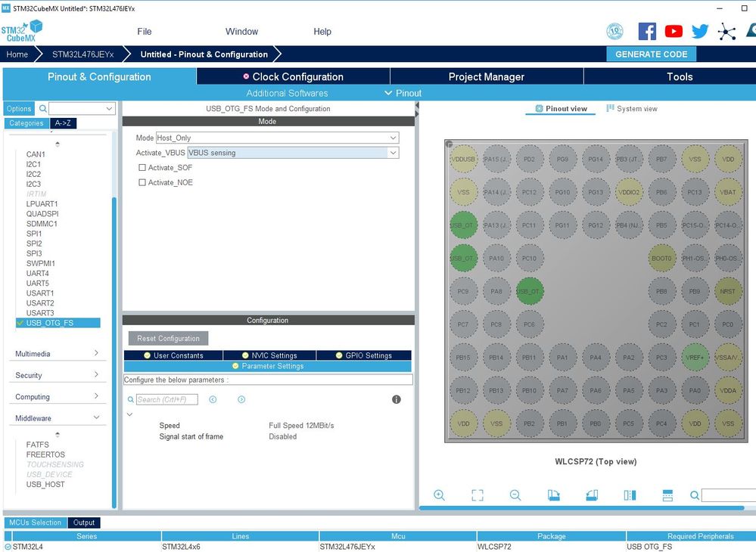Image resolution: width=756 pixels, height=552 pixels.
Task: Switch to the Tools tab
Action: (x=670, y=76)
